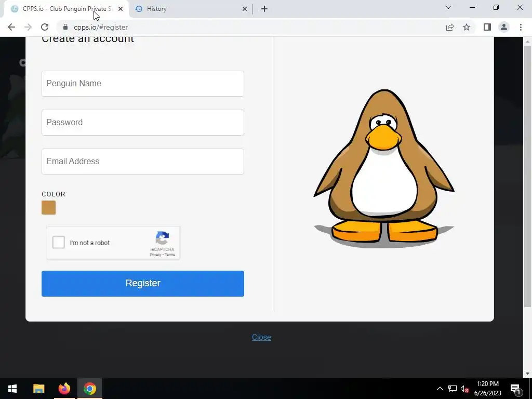Open the reCAPTCHA Terms link

[170, 255]
